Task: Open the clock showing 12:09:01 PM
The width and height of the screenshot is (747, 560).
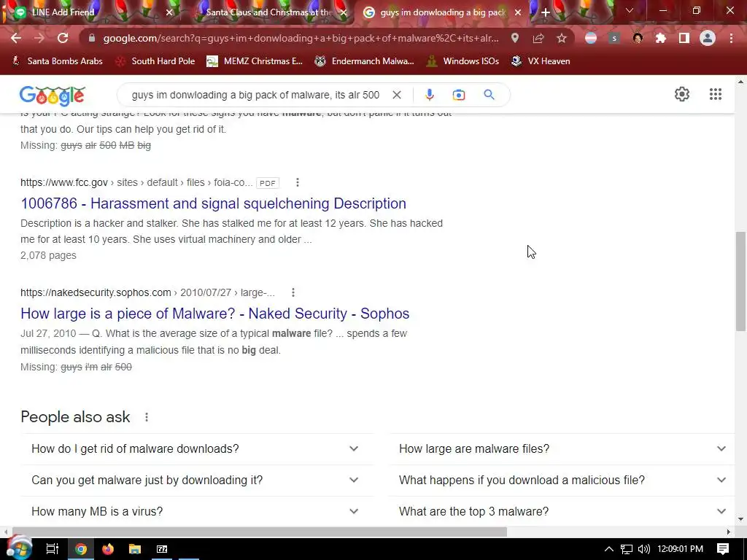Action: (x=680, y=549)
